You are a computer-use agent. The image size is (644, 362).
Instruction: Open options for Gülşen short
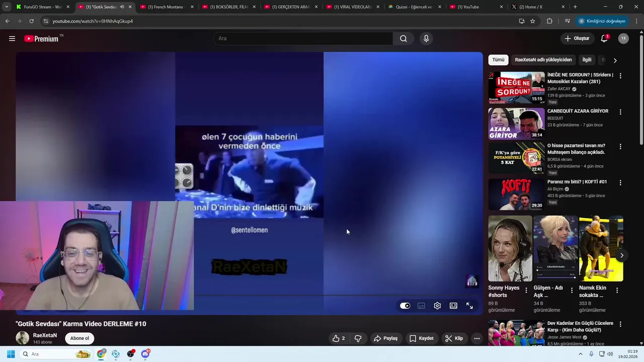click(572, 290)
